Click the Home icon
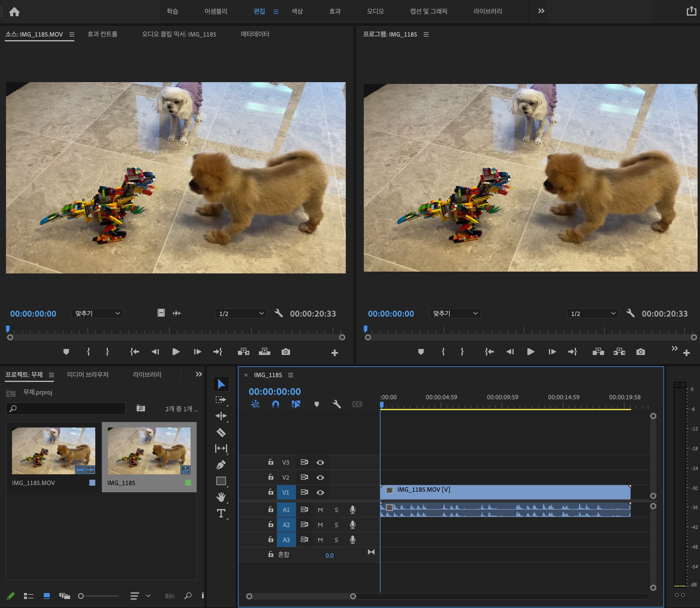The height and width of the screenshot is (608, 700). 14,12
